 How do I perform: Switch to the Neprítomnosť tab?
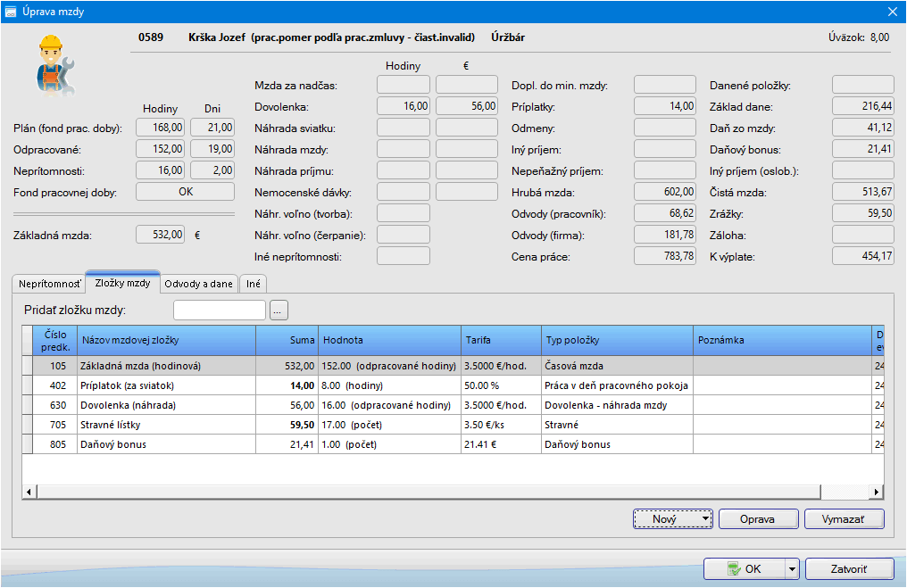(50, 284)
